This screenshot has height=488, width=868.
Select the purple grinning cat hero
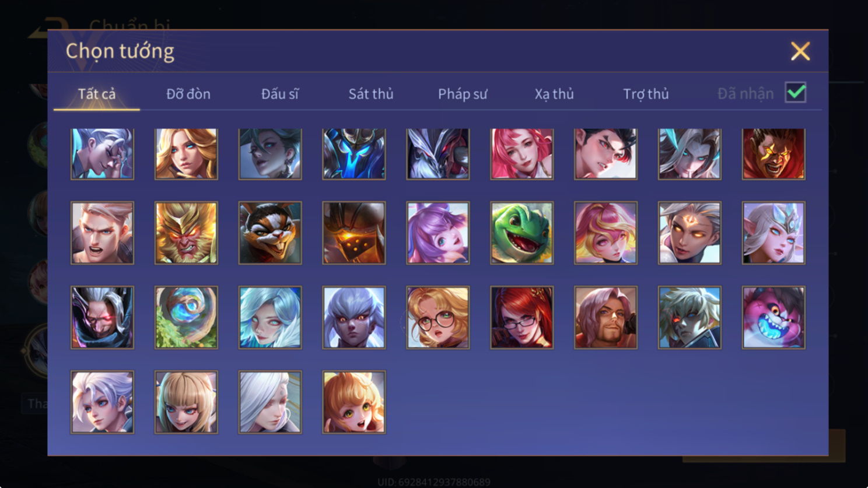click(773, 317)
